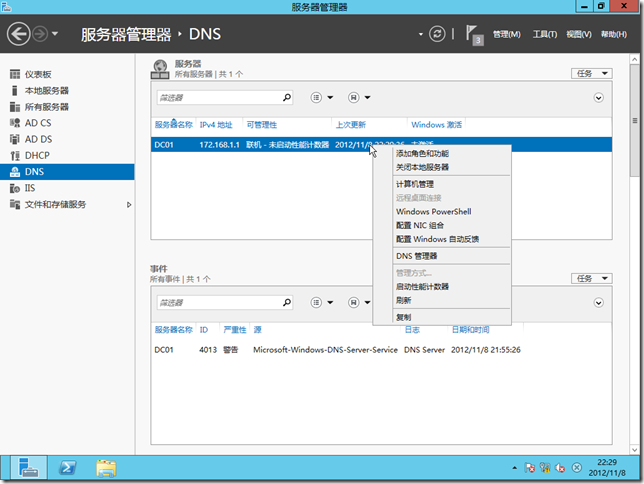Open navigation history dropdown beside forward arrow
This screenshot has height=484, width=644.
(x=55, y=34)
